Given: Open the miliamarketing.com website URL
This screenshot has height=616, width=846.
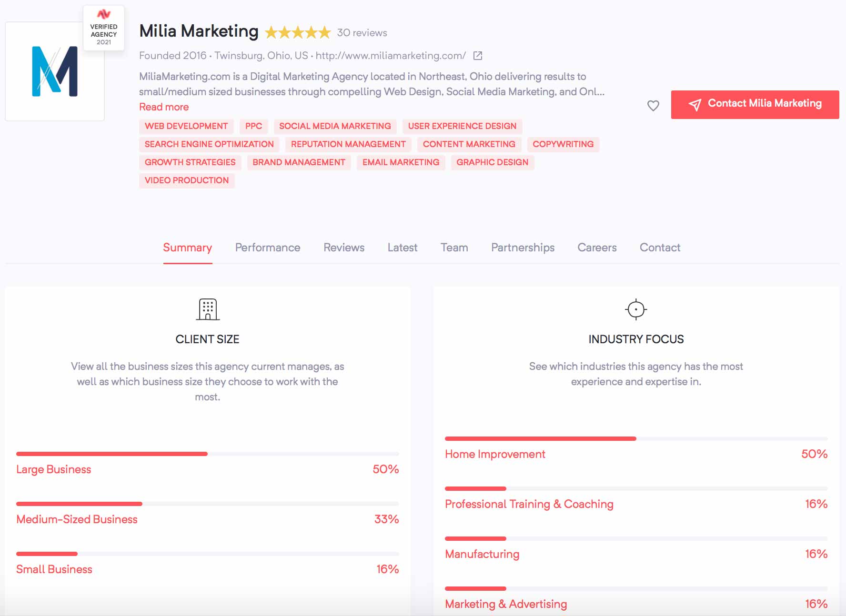Looking at the screenshot, I should click(391, 56).
